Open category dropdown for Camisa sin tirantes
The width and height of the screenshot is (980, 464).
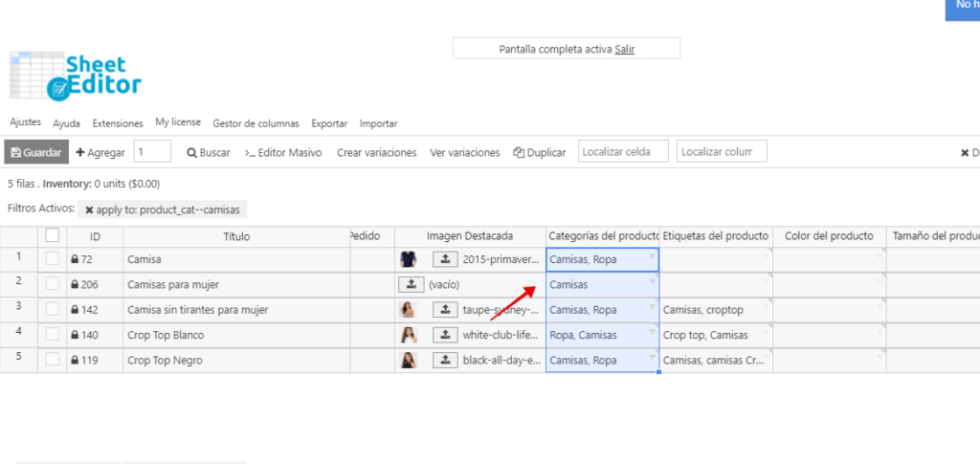click(x=653, y=307)
